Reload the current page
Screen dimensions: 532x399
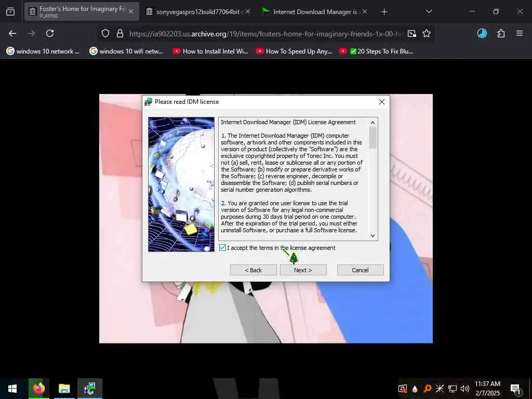(50, 33)
